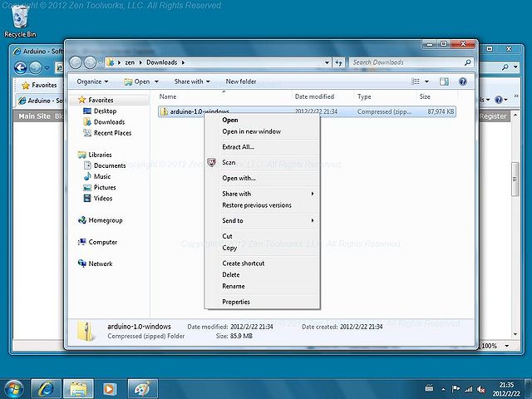Viewport: 532px width, 399px height.
Task: Click the Action Center flag tray icon
Action: [456, 389]
